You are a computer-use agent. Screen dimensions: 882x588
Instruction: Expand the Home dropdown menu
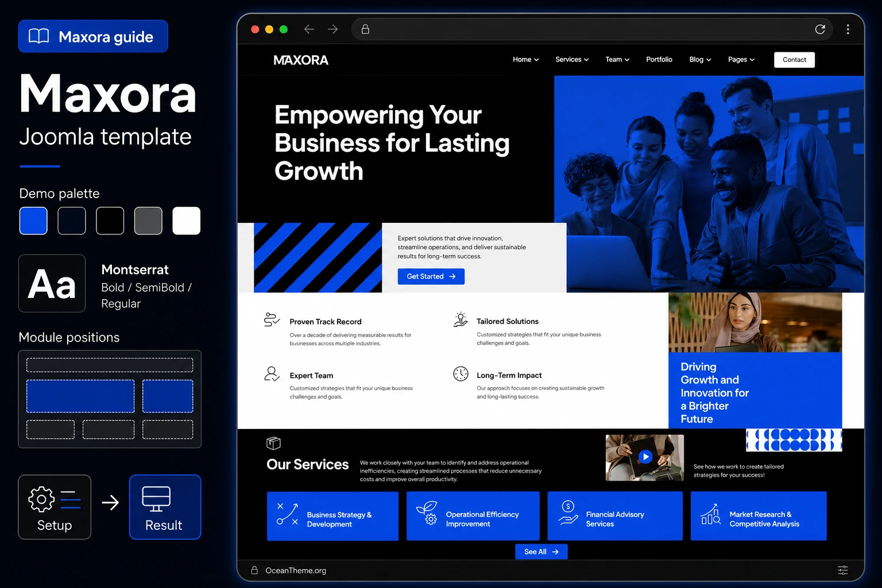pyautogui.click(x=525, y=60)
